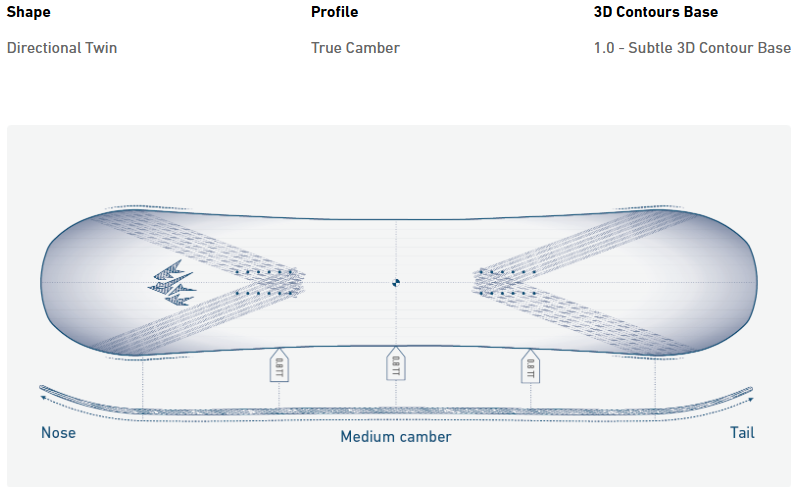Viewport: 796px width, 487px height.
Task: Click the top-view snowboard outline image
Action: (399, 282)
